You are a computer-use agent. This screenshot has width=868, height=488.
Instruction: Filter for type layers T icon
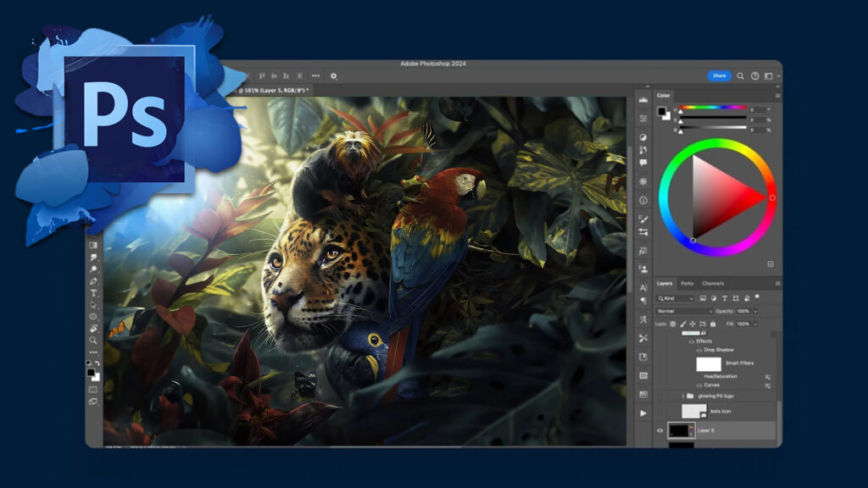click(x=725, y=298)
